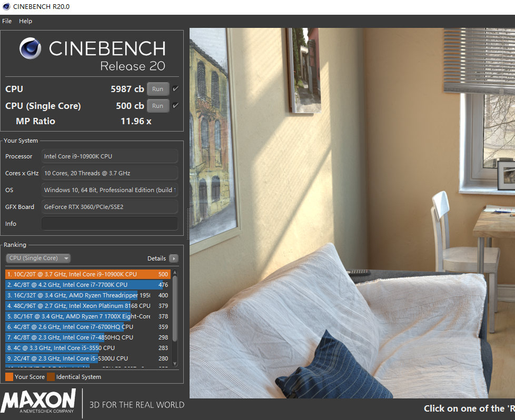Click the panel splitter grip handle
515x420 pixels.
pyautogui.click(x=188, y=223)
